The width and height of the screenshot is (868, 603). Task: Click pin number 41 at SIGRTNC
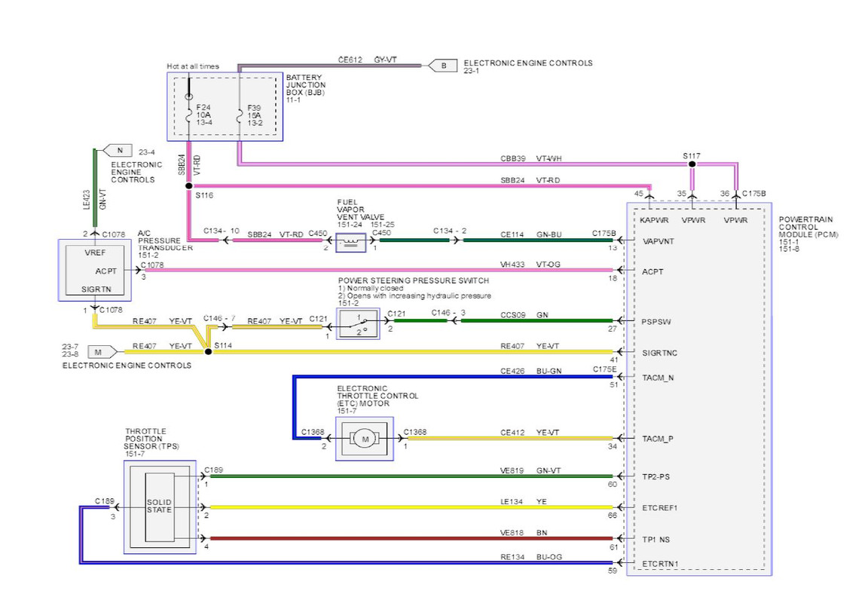[x=614, y=360]
